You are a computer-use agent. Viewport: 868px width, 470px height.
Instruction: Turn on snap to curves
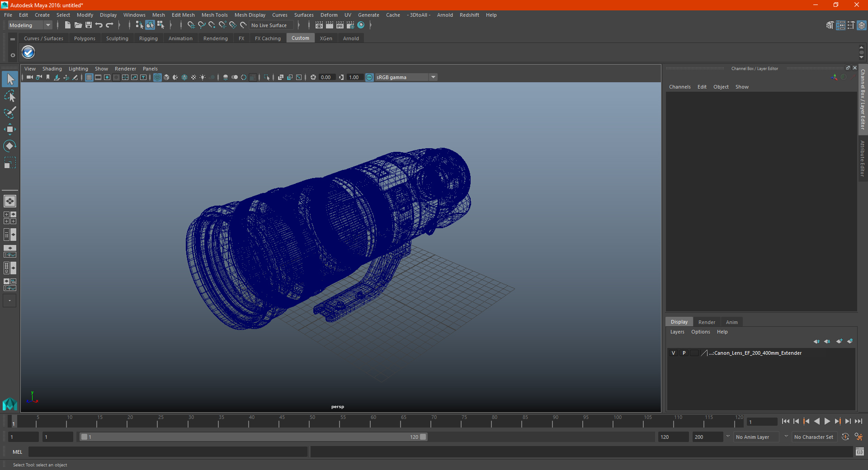point(202,25)
